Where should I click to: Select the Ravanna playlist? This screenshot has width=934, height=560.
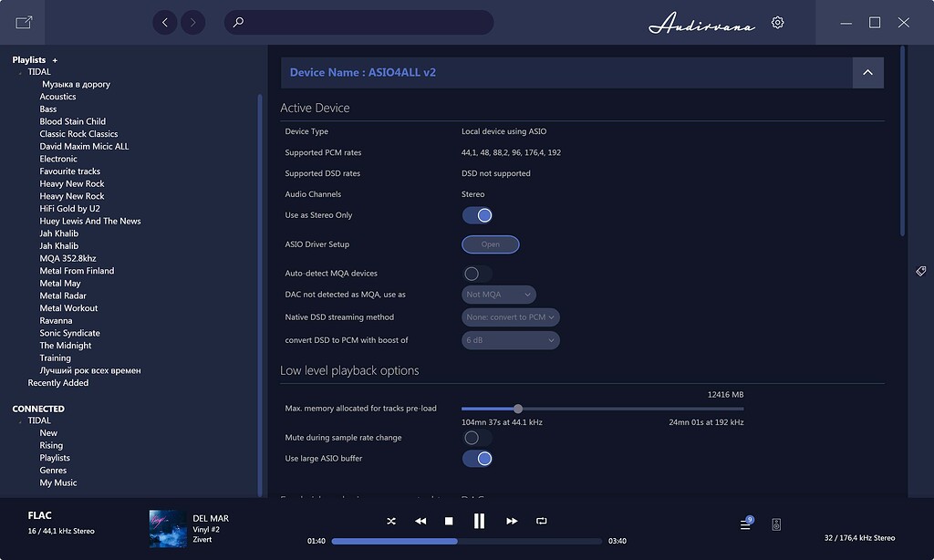[56, 321]
